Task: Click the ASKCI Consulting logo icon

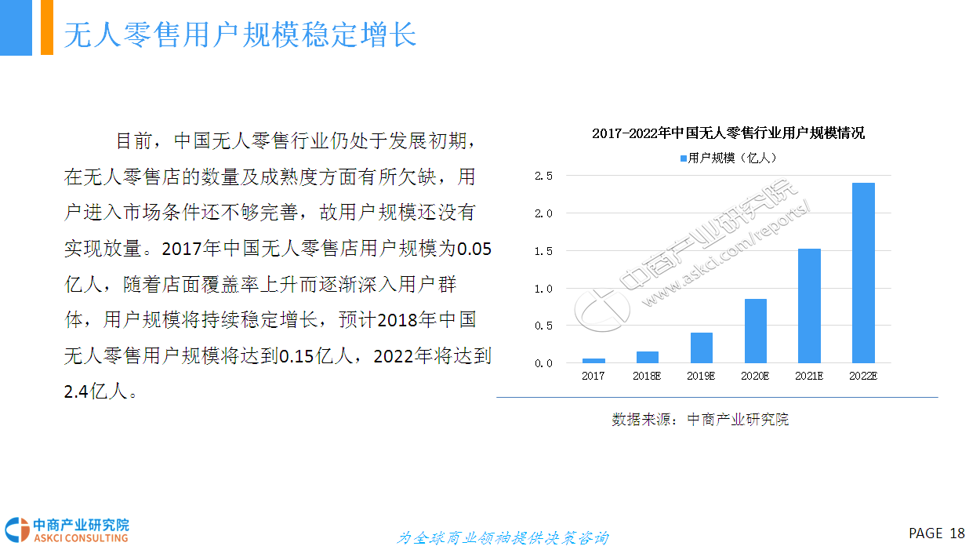Action: click(x=16, y=530)
